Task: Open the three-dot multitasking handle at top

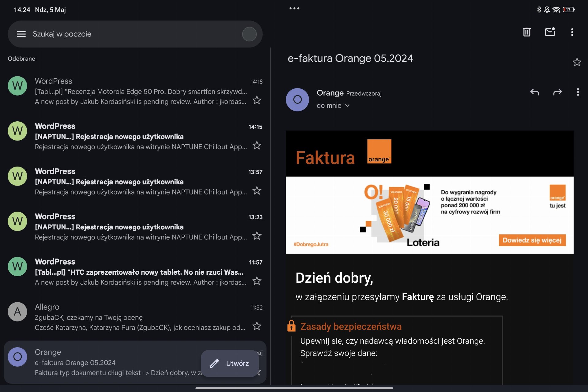Action: tap(294, 9)
